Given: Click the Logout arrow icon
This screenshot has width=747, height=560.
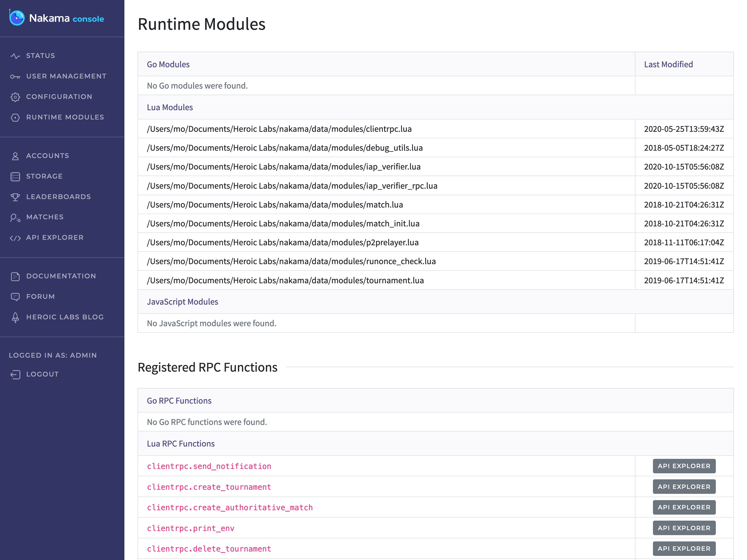Looking at the screenshot, I should pyautogui.click(x=15, y=375).
